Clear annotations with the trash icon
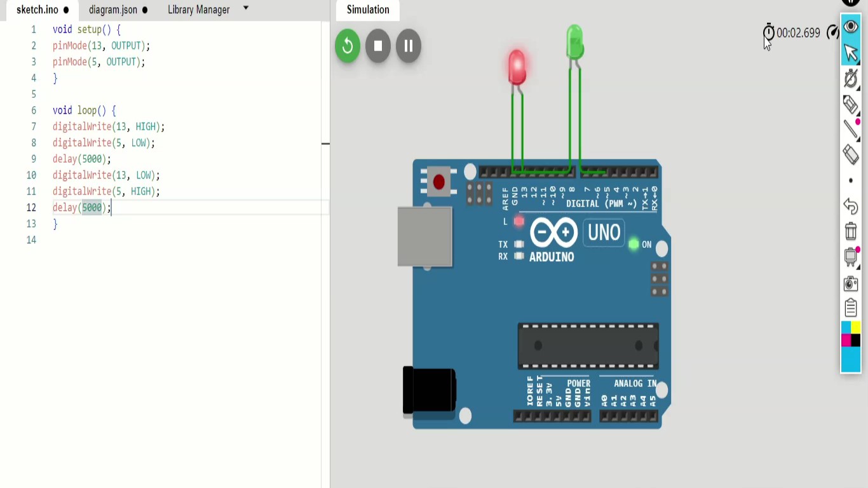This screenshot has height=488, width=868. coord(851,231)
